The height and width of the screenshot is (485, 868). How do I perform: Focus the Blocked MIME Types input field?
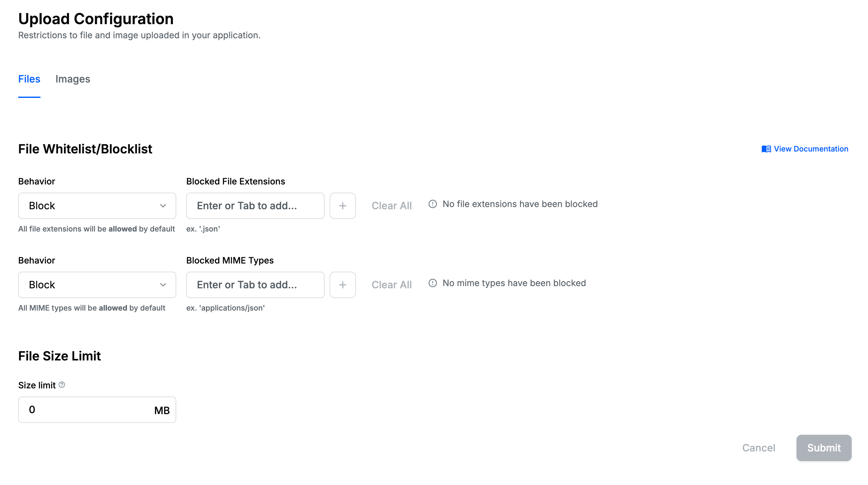[255, 285]
